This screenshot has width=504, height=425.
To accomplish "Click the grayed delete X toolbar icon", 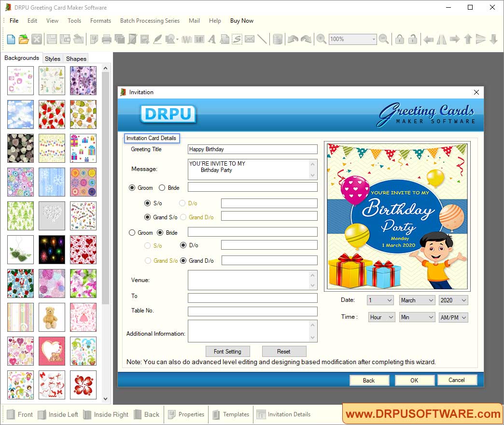I will click(37, 39).
